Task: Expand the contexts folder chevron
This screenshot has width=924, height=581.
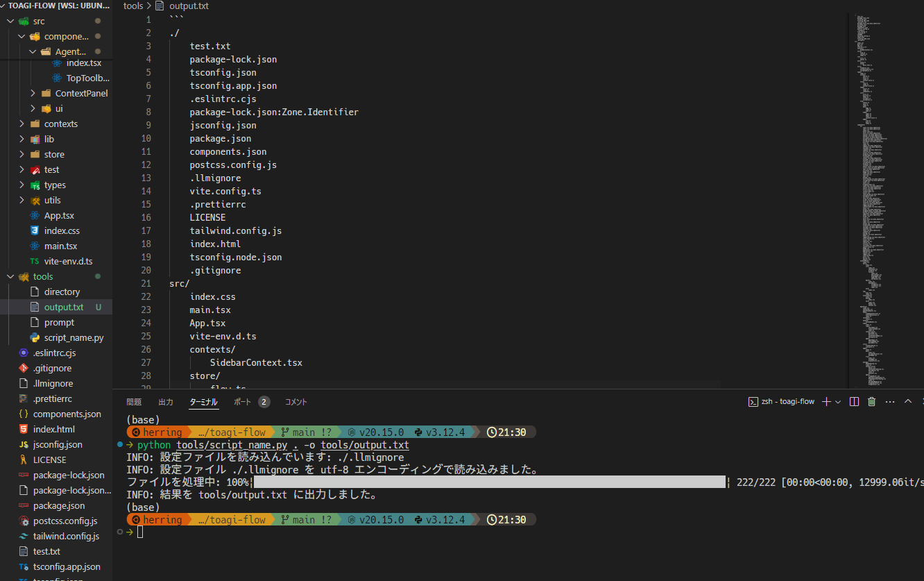Action: pyautogui.click(x=22, y=124)
